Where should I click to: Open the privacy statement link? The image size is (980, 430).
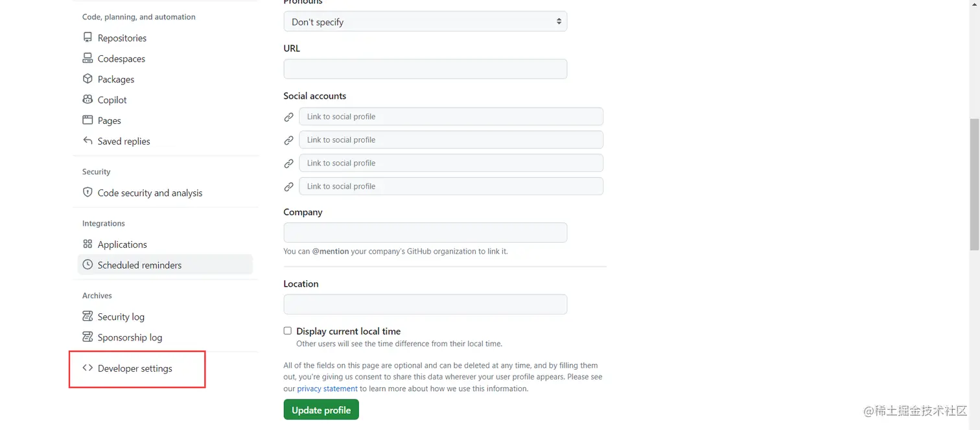point(327,388)
